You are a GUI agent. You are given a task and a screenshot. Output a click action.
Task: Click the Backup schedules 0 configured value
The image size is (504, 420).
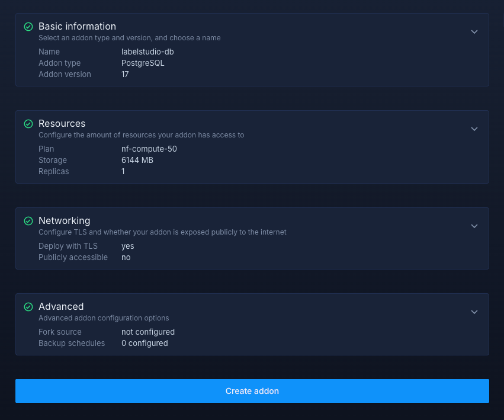coord(145,344)
